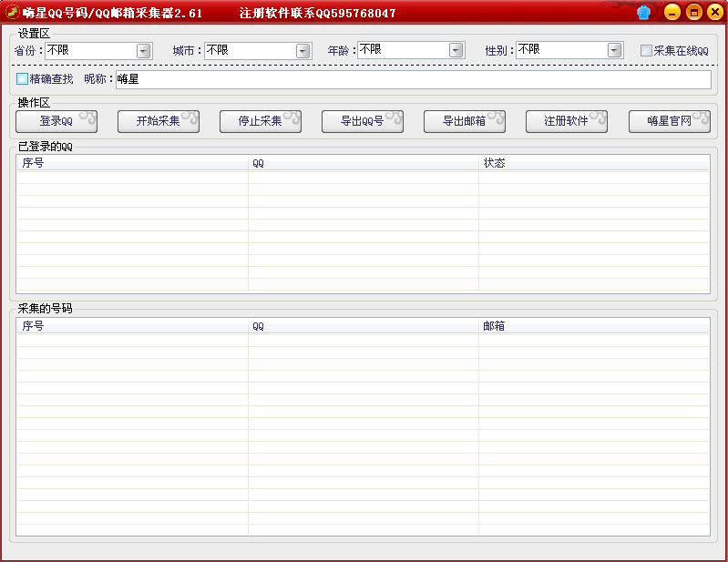The image size is (728, 562).
Task: Maximize the window with the orange button
Action: (x=693, y=12)
